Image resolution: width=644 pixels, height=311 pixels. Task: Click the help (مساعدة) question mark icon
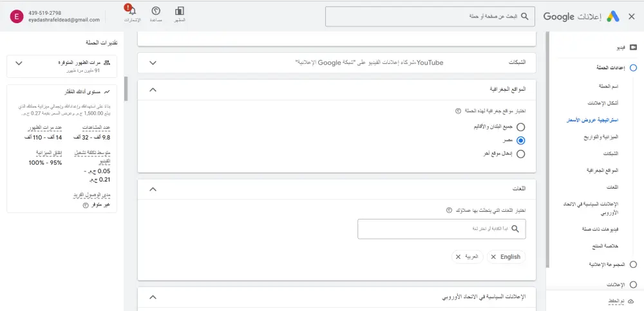pyautogui.click(x=155, y=12)
